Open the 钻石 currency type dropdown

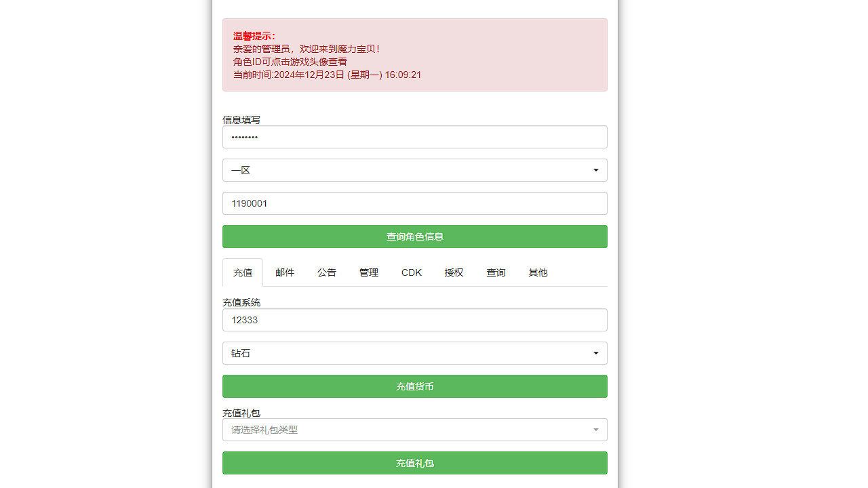[x=415, y=353]
